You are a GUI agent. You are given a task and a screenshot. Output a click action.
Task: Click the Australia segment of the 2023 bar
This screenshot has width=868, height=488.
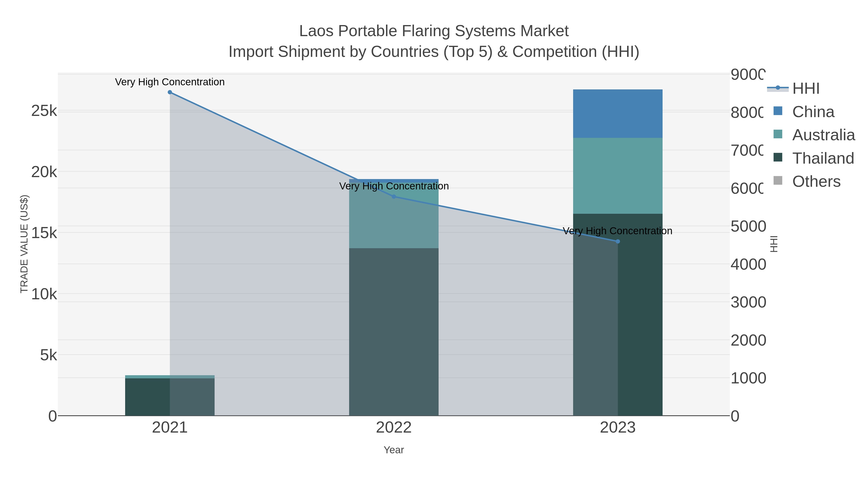pyautogui.click(x=618, y=176)
